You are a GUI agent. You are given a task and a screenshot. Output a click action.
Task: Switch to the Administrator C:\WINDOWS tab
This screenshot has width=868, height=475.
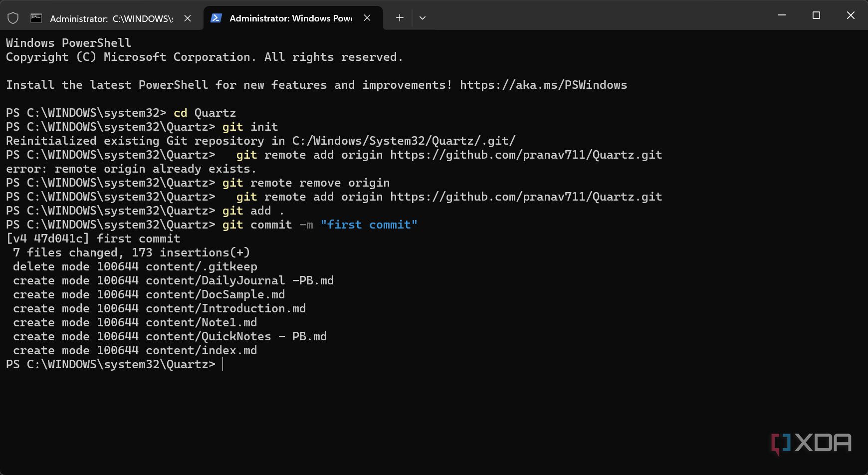pos(111,18)
